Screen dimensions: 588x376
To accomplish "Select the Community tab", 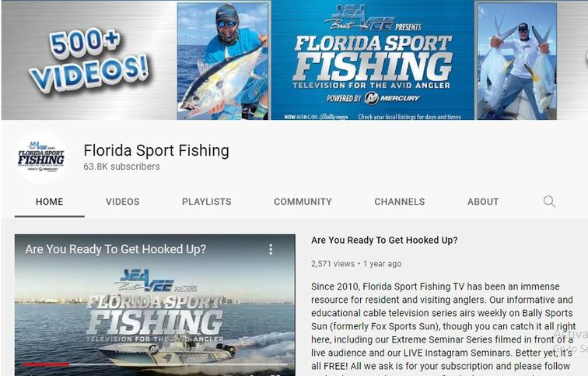I will [x=303, y=202].
